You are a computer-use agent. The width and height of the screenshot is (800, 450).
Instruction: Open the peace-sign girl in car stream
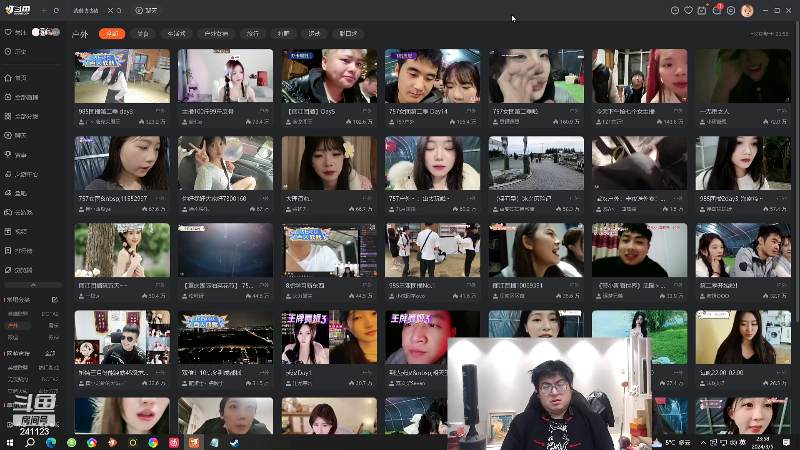[226, 163]
